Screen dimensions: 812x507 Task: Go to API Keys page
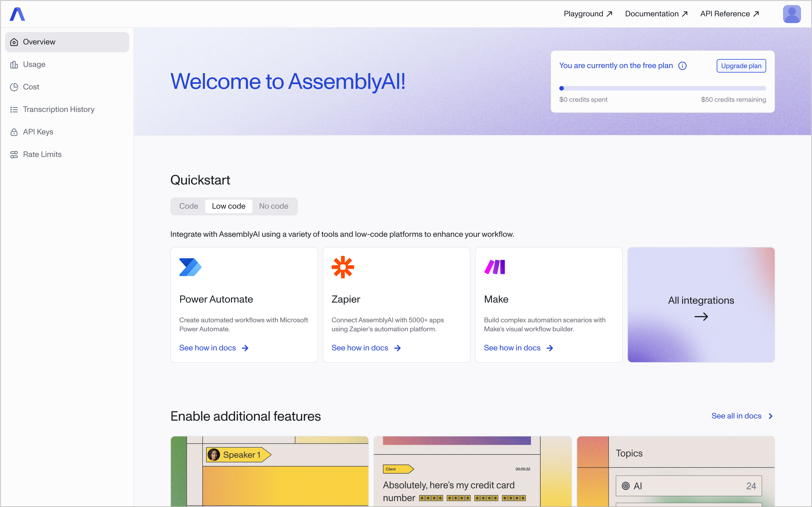point(38,132)
